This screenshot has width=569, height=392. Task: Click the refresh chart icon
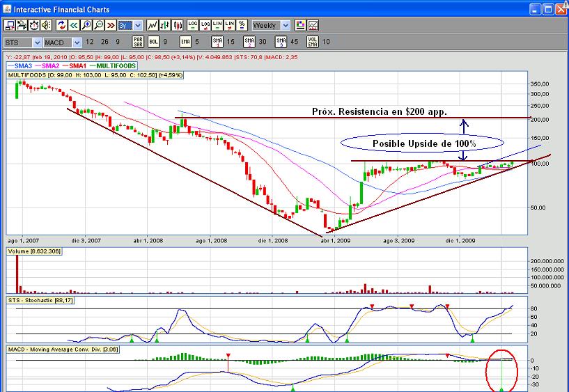pyautogui.click(x=61, y=25)
